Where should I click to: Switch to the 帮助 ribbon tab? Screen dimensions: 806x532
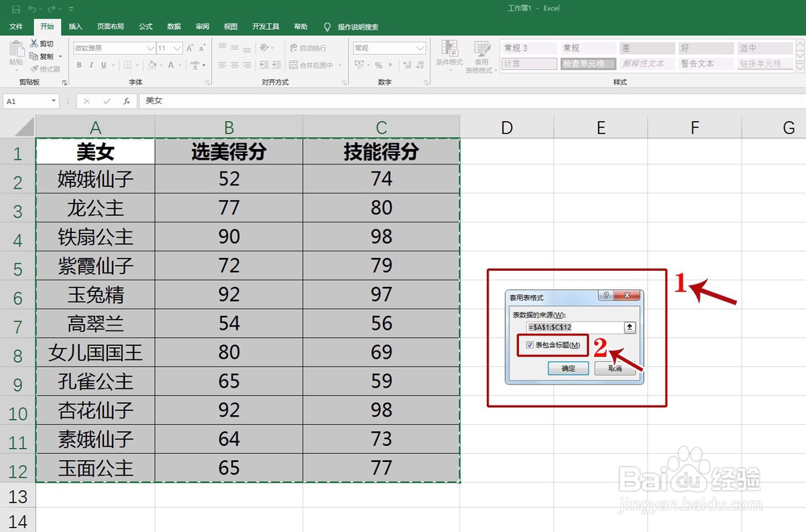tap(300, 27)
